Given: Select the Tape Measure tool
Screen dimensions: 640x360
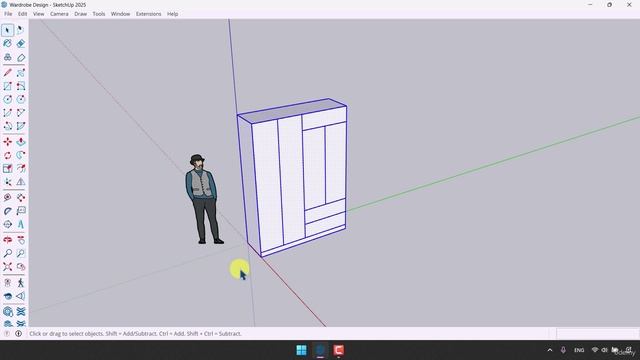Looking at the screenshot, I should coord(7,197).
